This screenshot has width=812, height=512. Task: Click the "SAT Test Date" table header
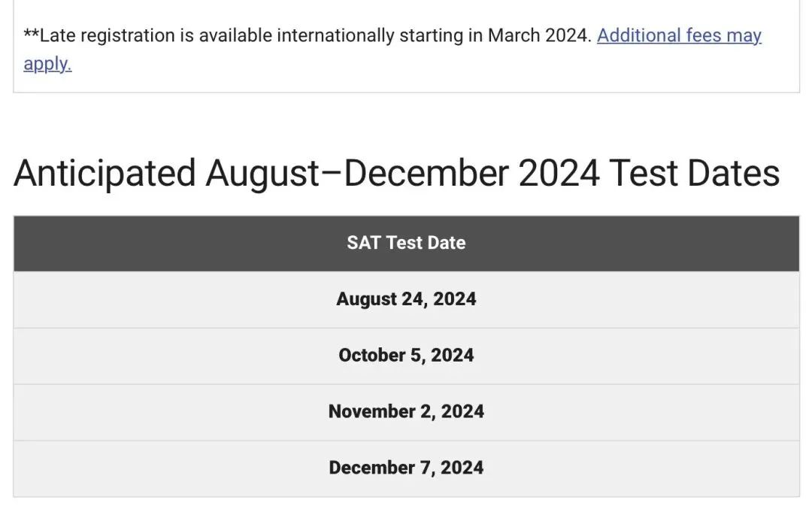point(406,243)
